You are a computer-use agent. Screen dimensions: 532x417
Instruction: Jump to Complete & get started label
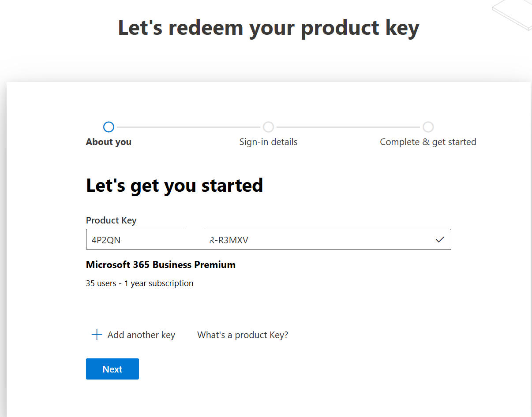(x=428, y=142)
